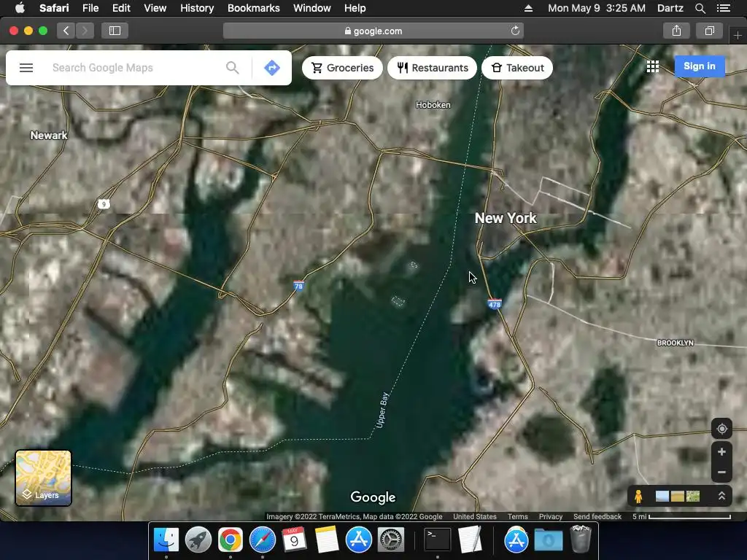Open Spotlight search in the menu bar
Screen dimensions: 747x560
[x=700, y=8]
